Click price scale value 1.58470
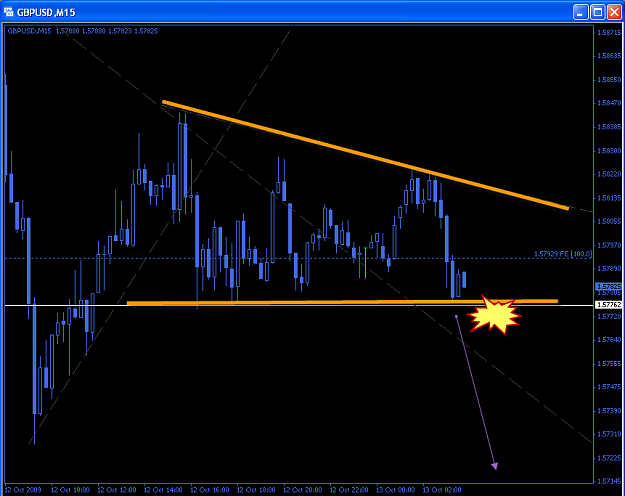The height and width of the screenshot is (496, 625). (609, 103)
